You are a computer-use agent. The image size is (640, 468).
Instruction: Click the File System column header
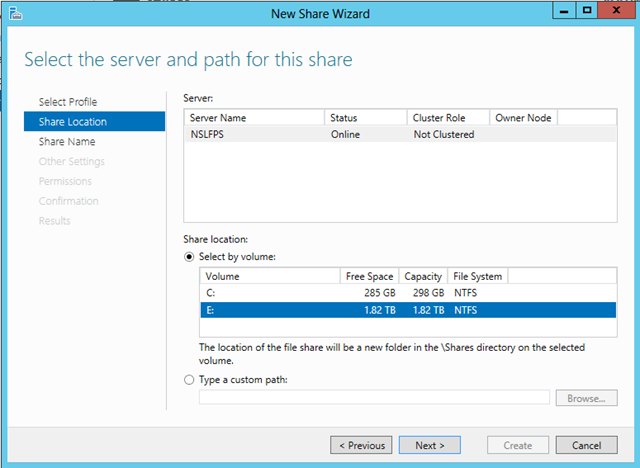click(x=478, y=277)
